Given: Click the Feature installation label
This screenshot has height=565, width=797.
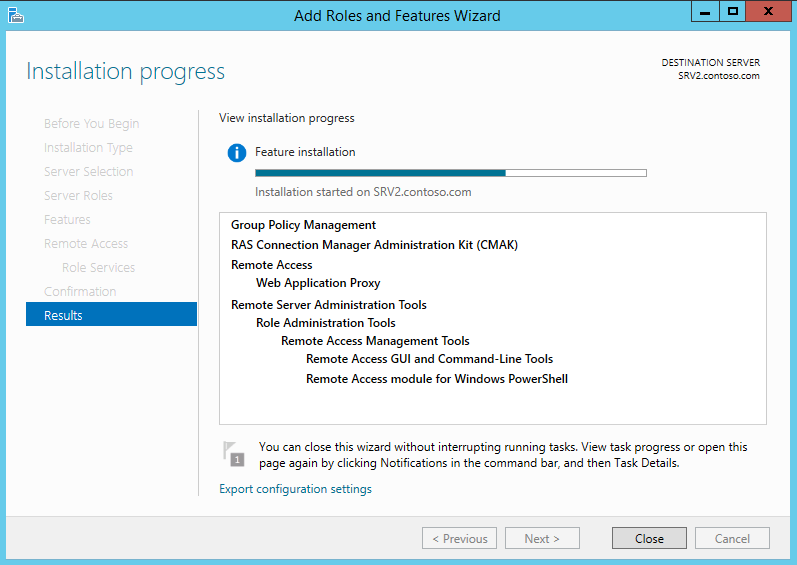Looking at the screenshot, I should 305,152.
